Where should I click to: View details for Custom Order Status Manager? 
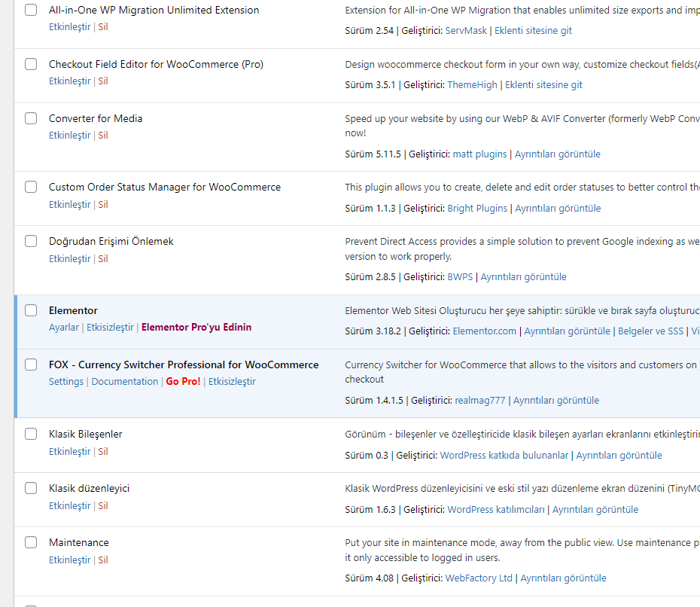[x=558, y=208]
